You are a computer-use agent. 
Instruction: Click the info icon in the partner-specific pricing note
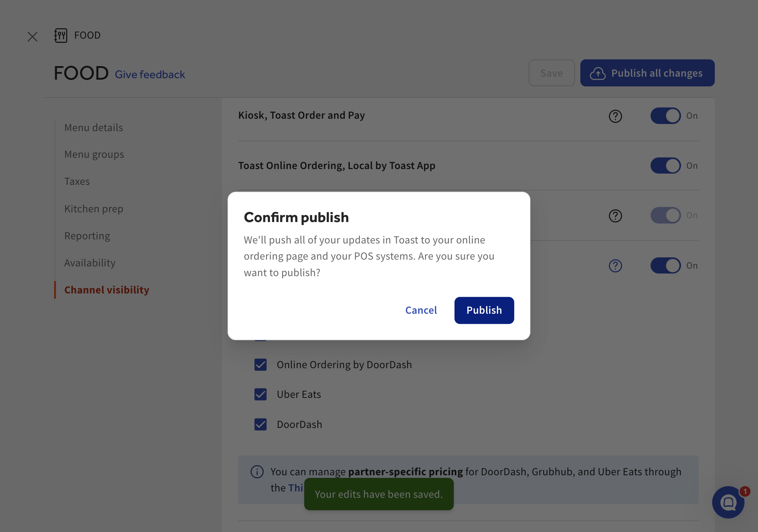(257, 472)
